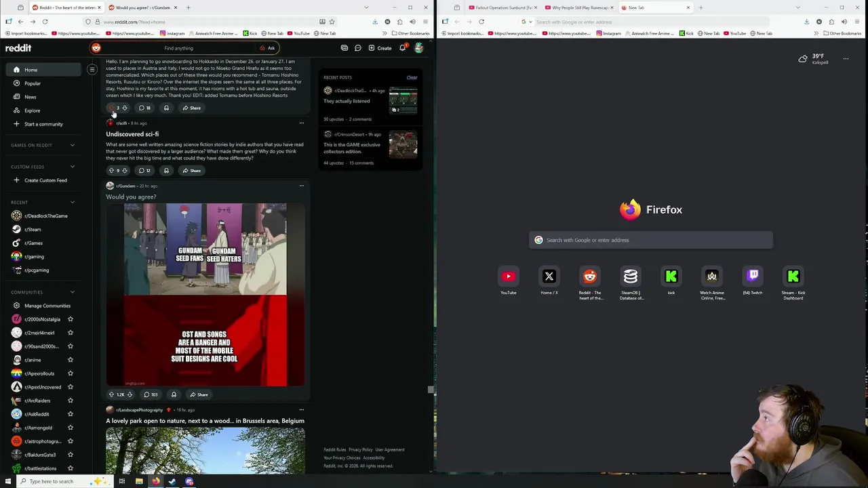
Task: Open options menu on Would you agree? post
Action: (x=302, y=186)
